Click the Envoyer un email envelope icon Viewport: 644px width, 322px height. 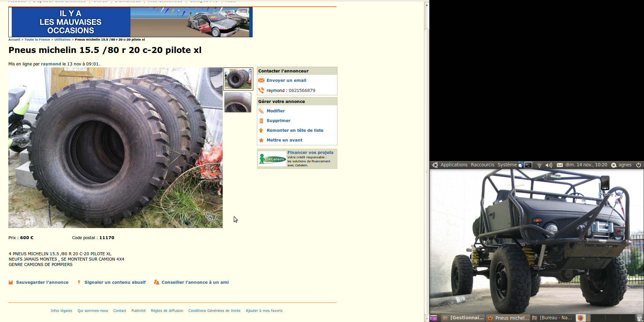[261, 80]
